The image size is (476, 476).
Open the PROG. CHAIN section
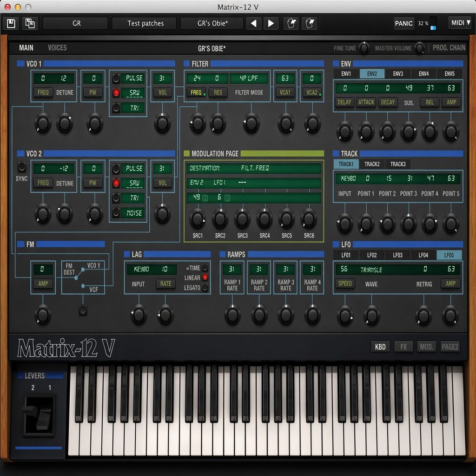click(x=449, y=48)
